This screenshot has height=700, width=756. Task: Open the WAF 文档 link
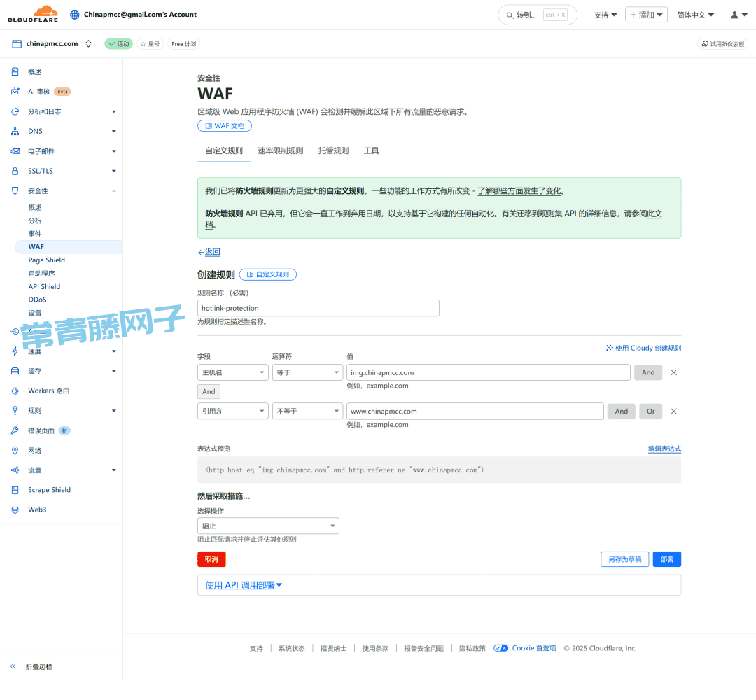tap(225, 126)
